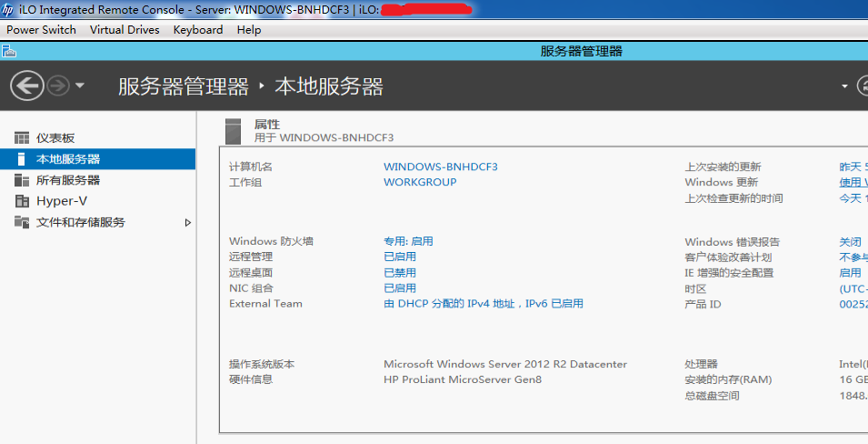This screenshot has height=444, width=868.
Task: Click 启用 link for IE 增强的安全配置
Action: click(851, 273)
